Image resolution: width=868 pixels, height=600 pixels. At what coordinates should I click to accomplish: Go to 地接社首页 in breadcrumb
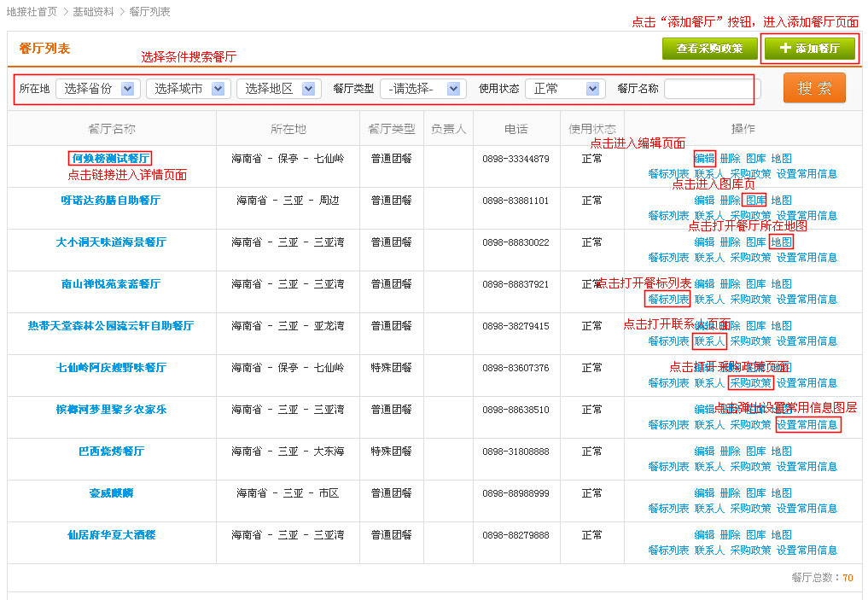click(x=32, y=12)
